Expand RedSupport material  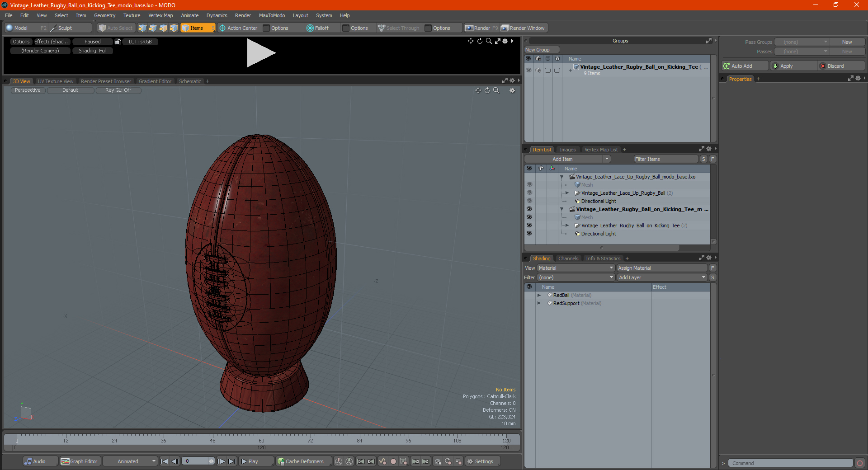coord(539,303)
